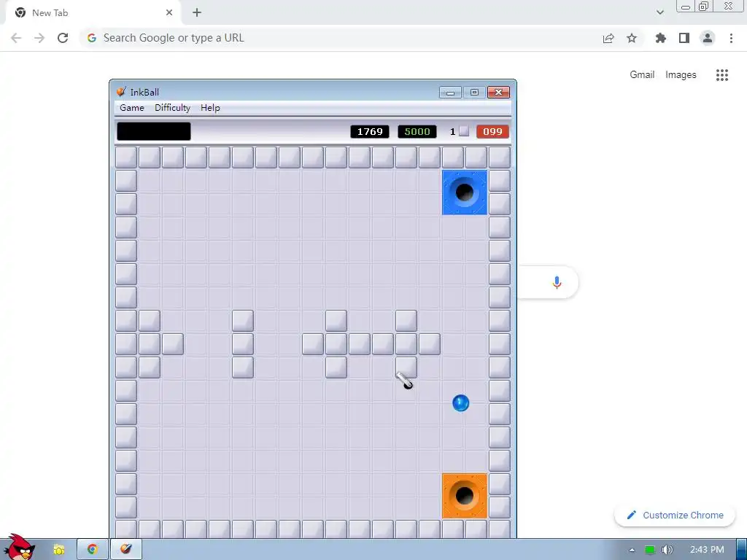Viewport: 747px width, 560px height.
Task: Maximize the InkBall window
Action: (x=474, y=93)
